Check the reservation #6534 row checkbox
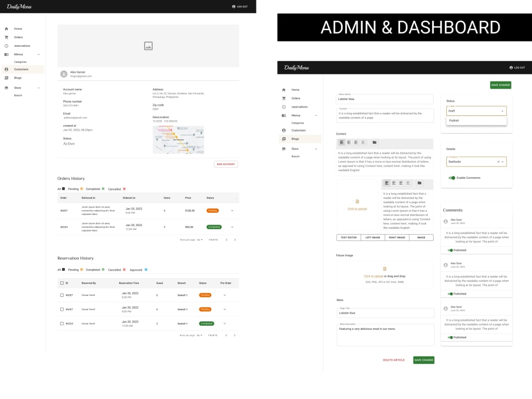 62,323
